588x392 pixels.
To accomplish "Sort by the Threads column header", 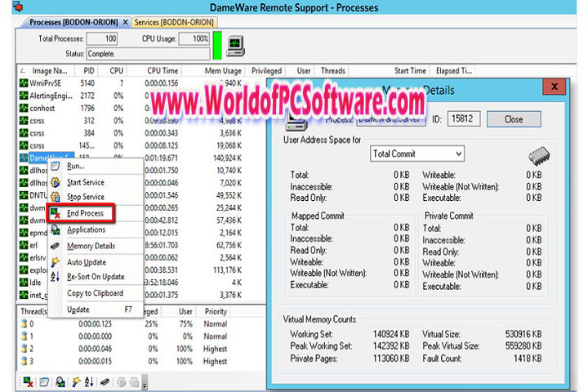I will click(x=332, y=71).
